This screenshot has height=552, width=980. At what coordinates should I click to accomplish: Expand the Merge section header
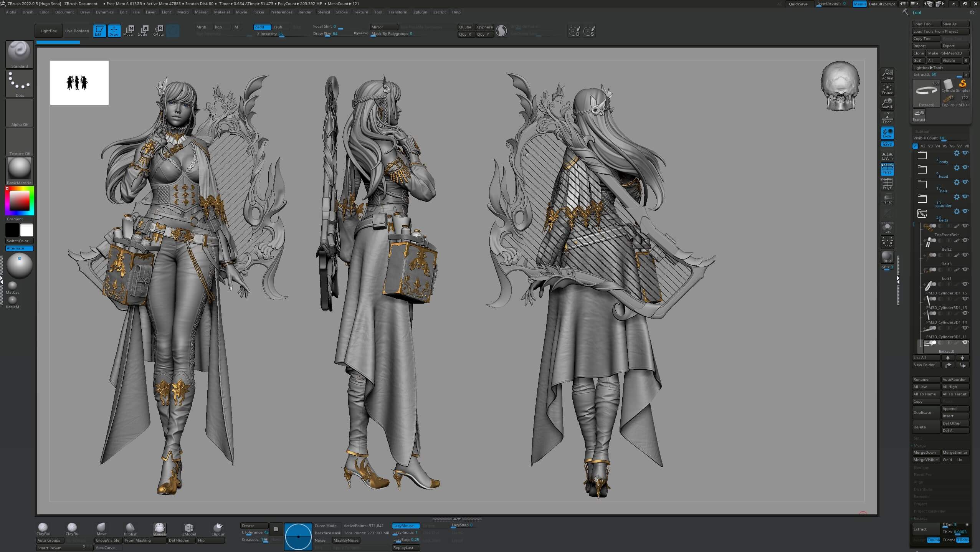tap(920, 446)
